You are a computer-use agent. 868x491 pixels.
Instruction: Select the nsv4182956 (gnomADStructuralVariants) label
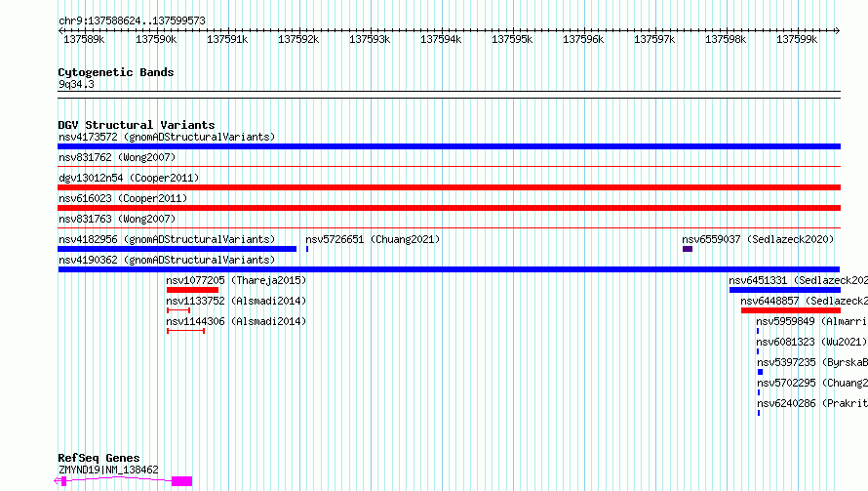point(167,239)
